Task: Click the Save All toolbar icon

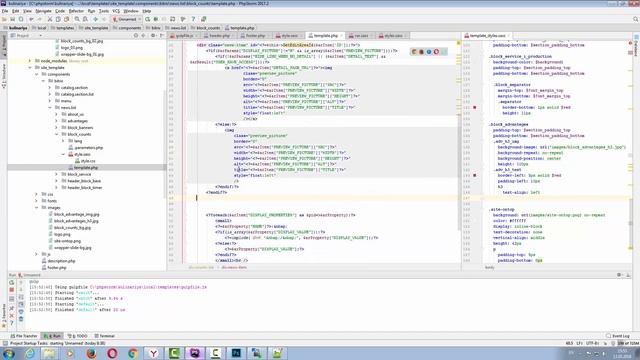Action: [x=13, y=19]
